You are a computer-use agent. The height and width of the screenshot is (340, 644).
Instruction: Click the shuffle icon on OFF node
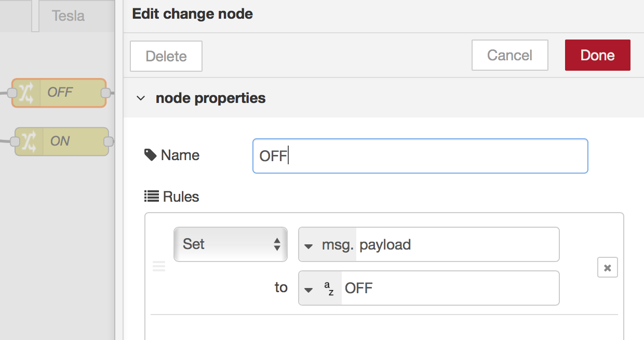[26, 93]
